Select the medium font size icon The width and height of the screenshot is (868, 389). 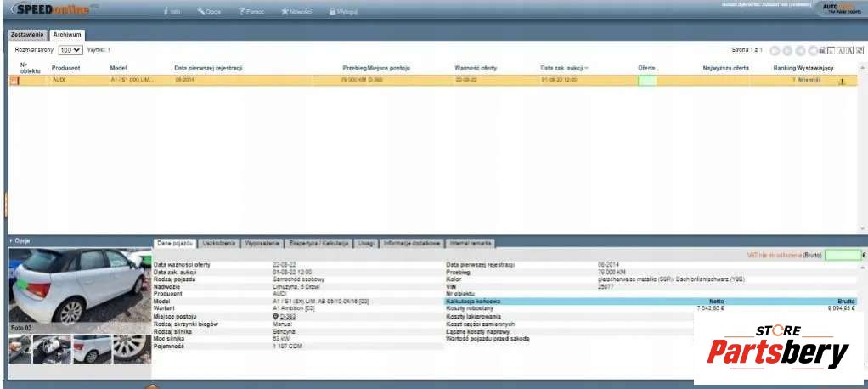tap(840, 50)
